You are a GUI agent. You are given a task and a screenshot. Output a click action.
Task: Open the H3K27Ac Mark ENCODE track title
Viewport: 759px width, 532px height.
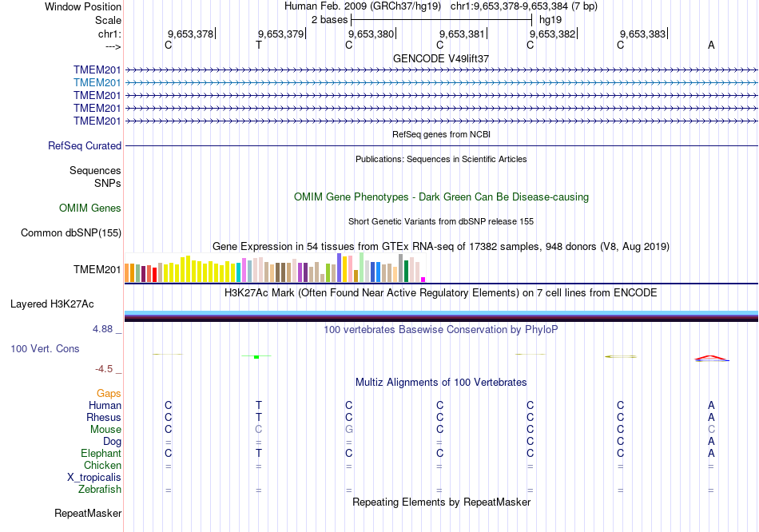pyautogui.click(x=441, y=293)
